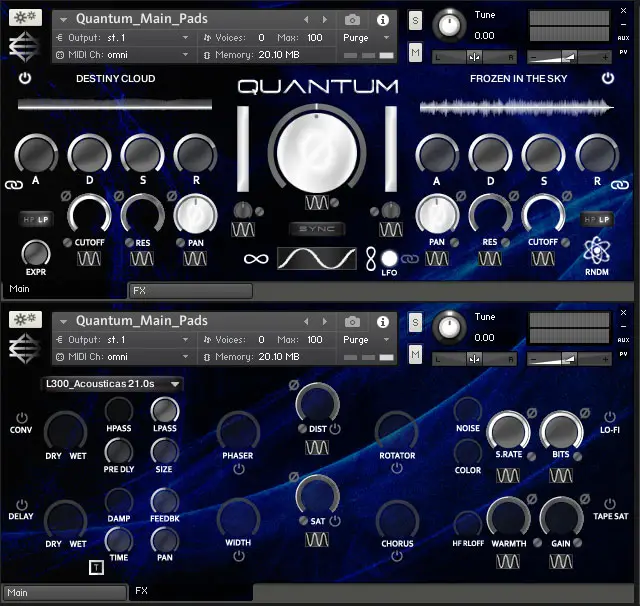Screen dimensions: 640x606
Task: Enable the TAPE SAT power button
Action: point(610,504)
